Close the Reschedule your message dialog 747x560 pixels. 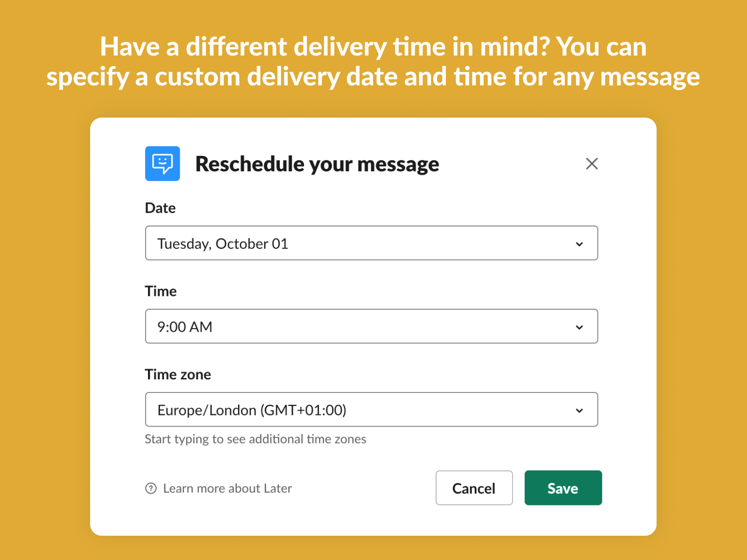click(x=592, y=164)
